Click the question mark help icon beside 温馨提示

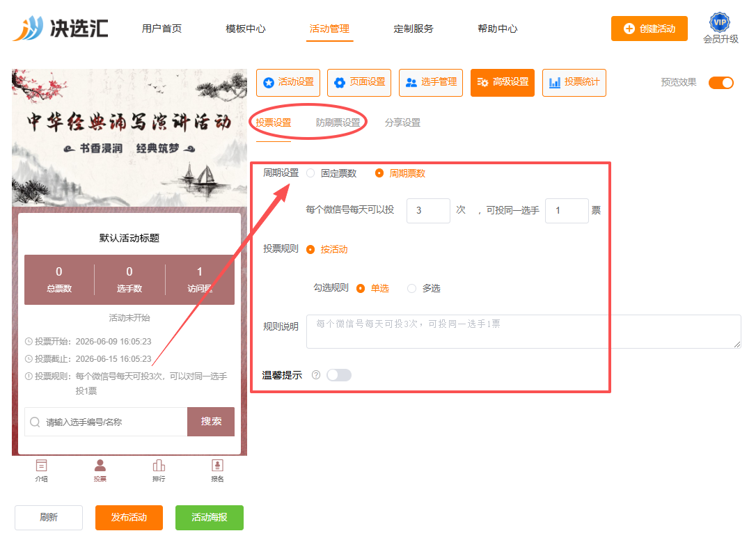[x=316, y=375]
